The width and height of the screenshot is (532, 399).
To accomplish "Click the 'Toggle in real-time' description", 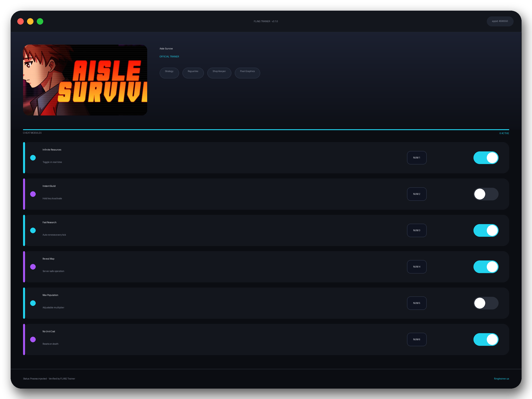I will (52, 162).
